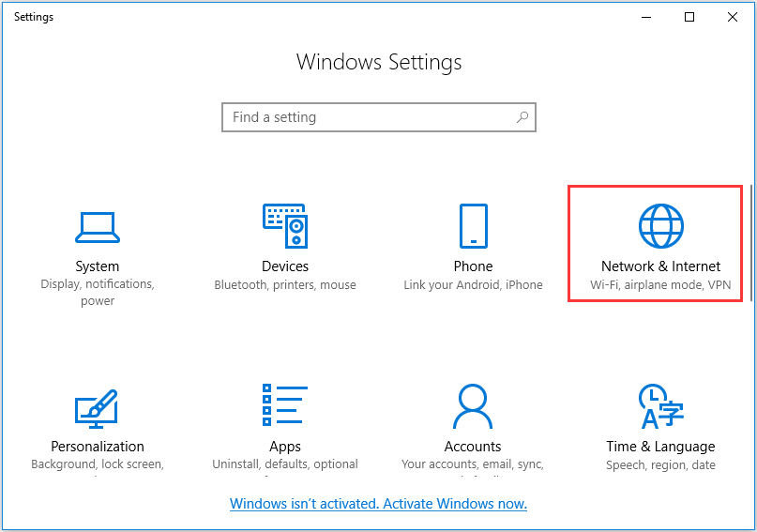The width and height of the screenshot is (757, 532).
Task: Select the System label
Action: pos(97,266)
